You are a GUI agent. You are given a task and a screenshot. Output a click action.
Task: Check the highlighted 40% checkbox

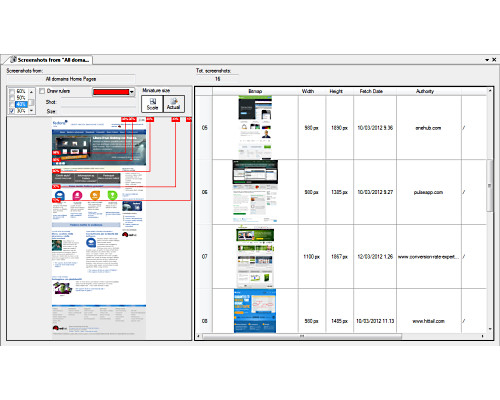[x=12, y=104]
